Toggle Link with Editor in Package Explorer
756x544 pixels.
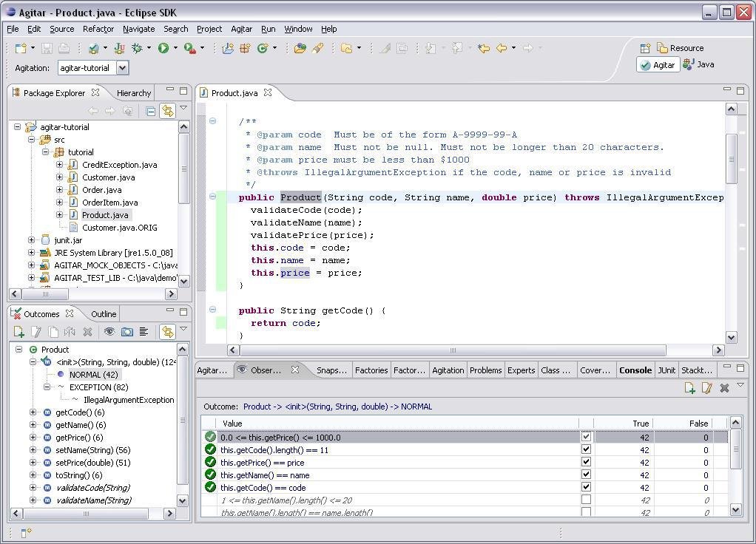pos(168,111)
